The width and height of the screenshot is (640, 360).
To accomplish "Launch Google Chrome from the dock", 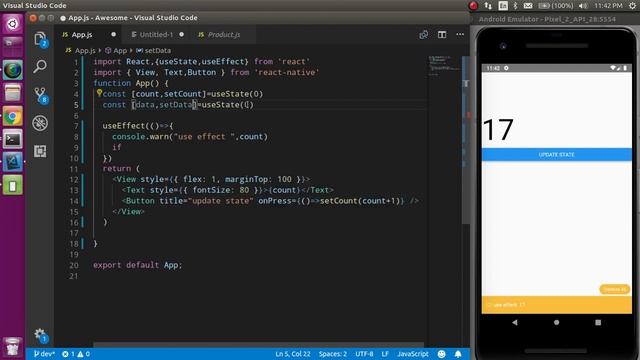I will 13,117.
